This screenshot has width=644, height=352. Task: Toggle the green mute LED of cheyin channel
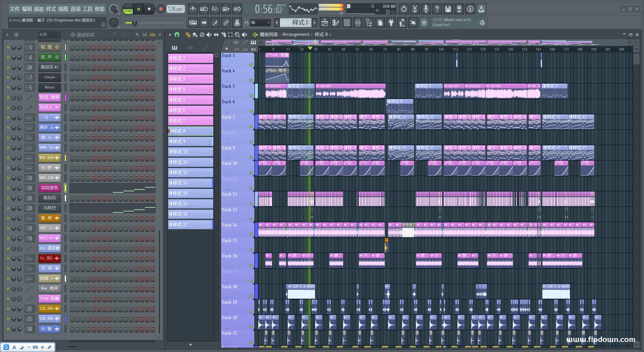pos(8,77)
